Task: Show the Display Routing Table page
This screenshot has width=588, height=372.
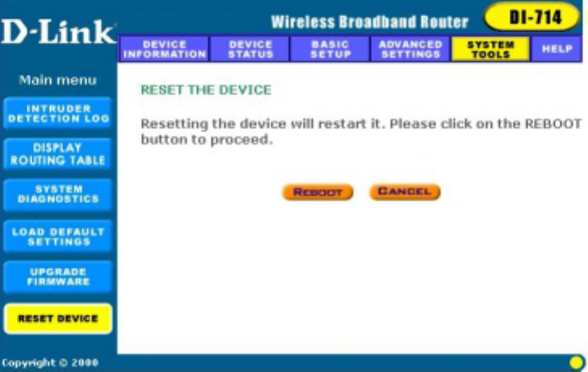Action: click(x=58, y=154)
